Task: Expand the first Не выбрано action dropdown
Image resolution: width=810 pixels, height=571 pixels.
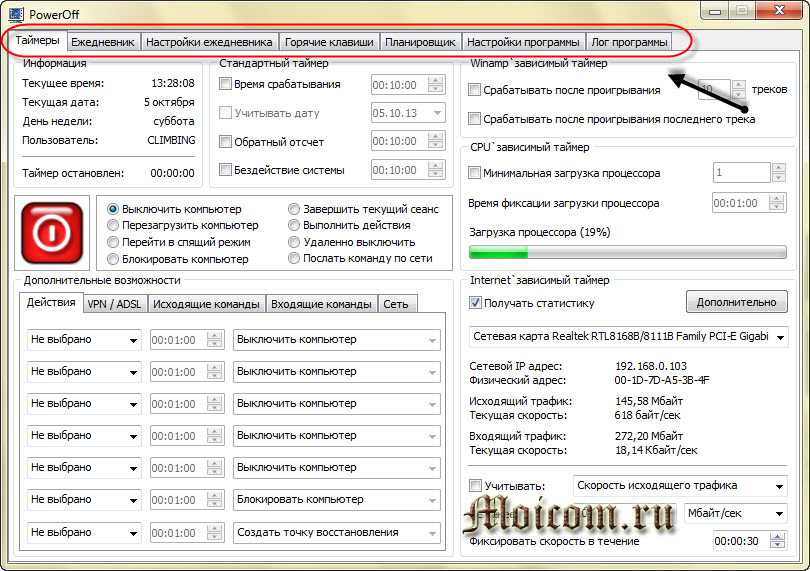Action: [84, 340]
